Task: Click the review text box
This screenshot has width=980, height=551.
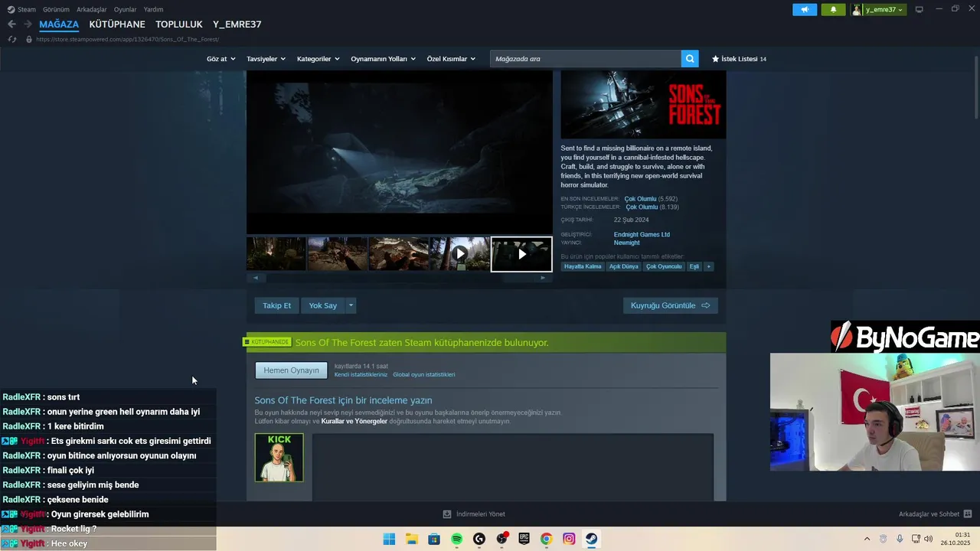Action: click(513, 468)
